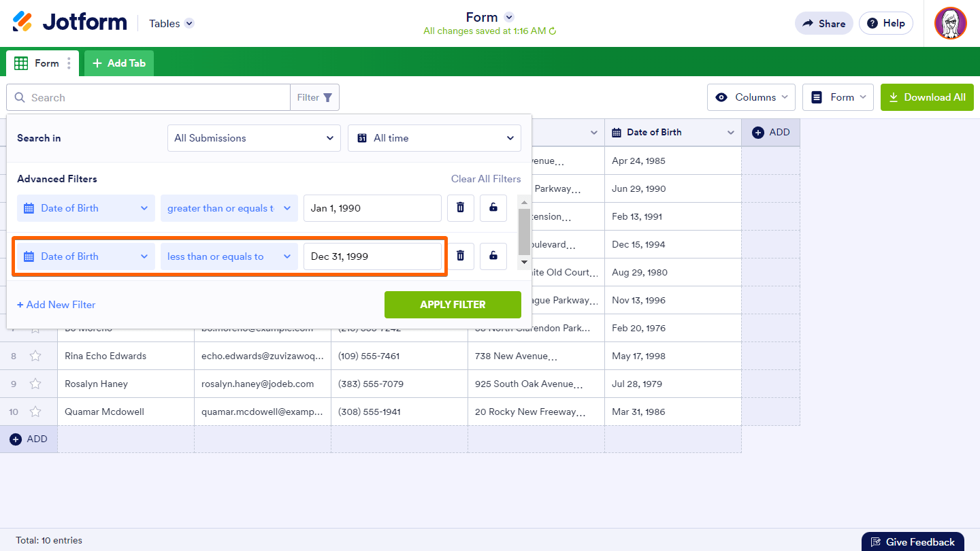Click address cell 20 Rocky New Freeway

[536, 412]
